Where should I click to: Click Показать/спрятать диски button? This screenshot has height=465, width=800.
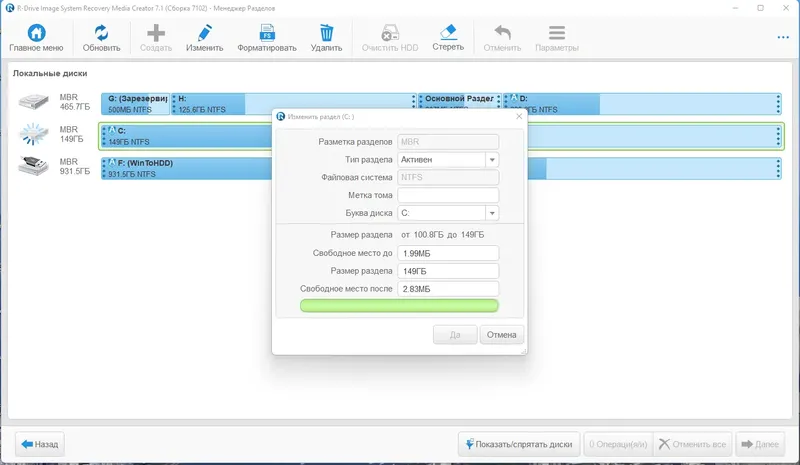tap(519, 444)
